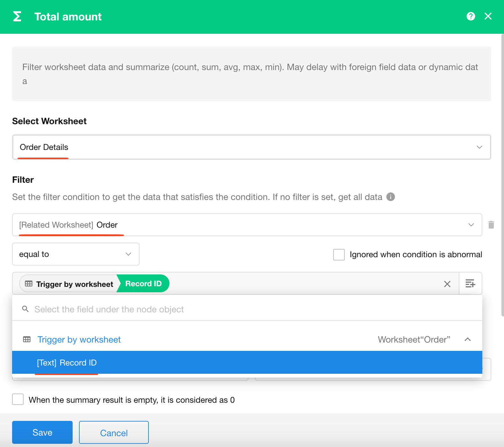Image resolution: width=504 pixels, height=447 pixels.
Task: Click the search magnifier icon
Action: [25, 309]
